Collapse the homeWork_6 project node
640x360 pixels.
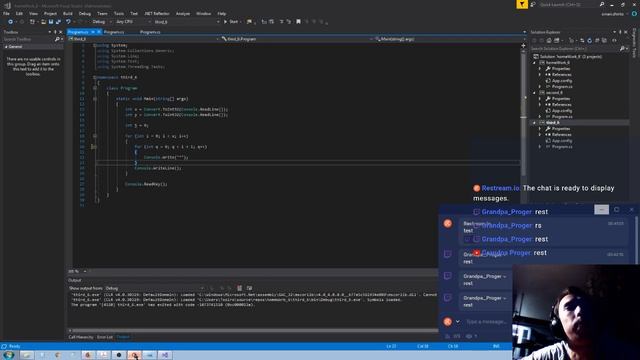pos(534,63)
